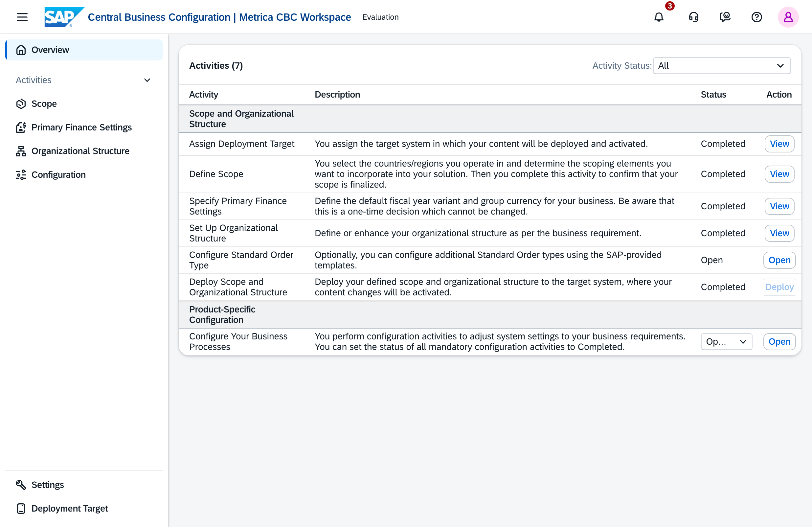Click the Scope and Organizational Structure group row
This screenshot has width=812, height=527.
(489, 119)
